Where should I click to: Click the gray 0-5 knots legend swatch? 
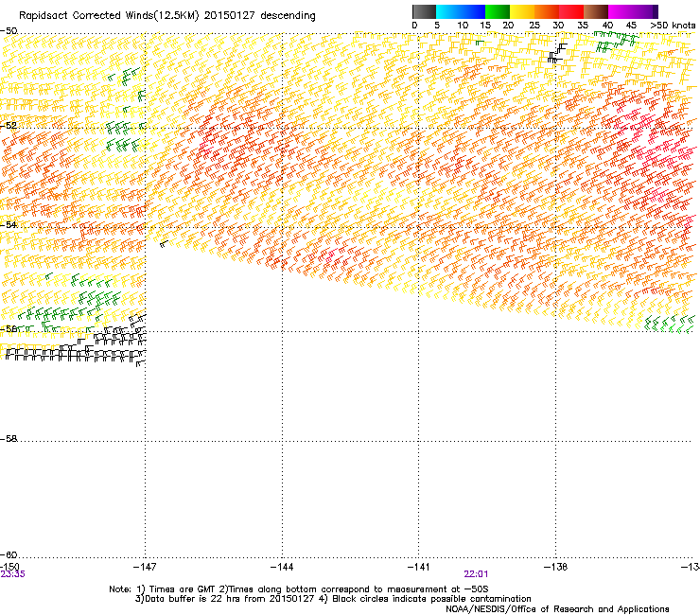[x=424, y=11]
